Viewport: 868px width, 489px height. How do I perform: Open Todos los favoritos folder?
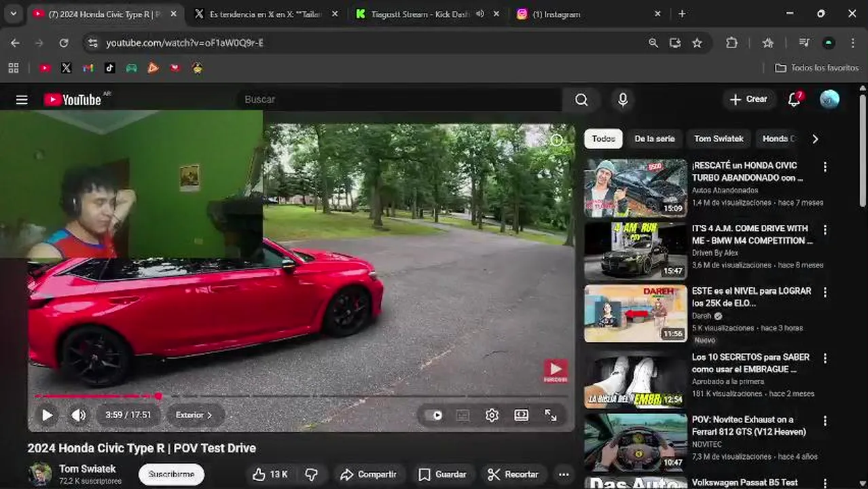click(x=817, y=68)
